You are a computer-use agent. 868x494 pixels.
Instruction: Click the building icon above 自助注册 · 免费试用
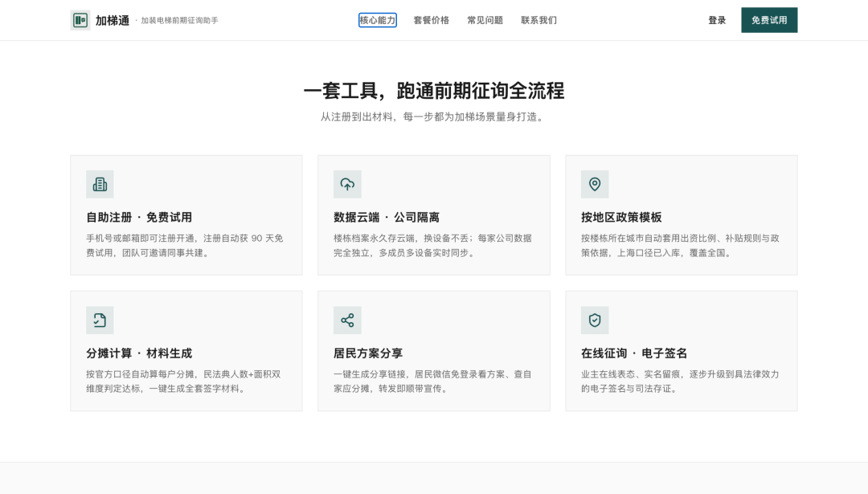click(x=100, y=184)
